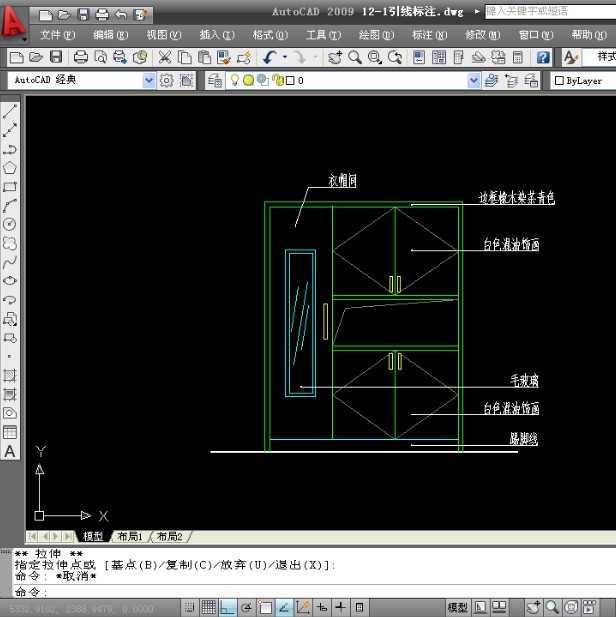The height and width of the screenshot is (617, 616).
Task: Toggle Object Snap Tracking in status bar
Action: click(284, 607)
